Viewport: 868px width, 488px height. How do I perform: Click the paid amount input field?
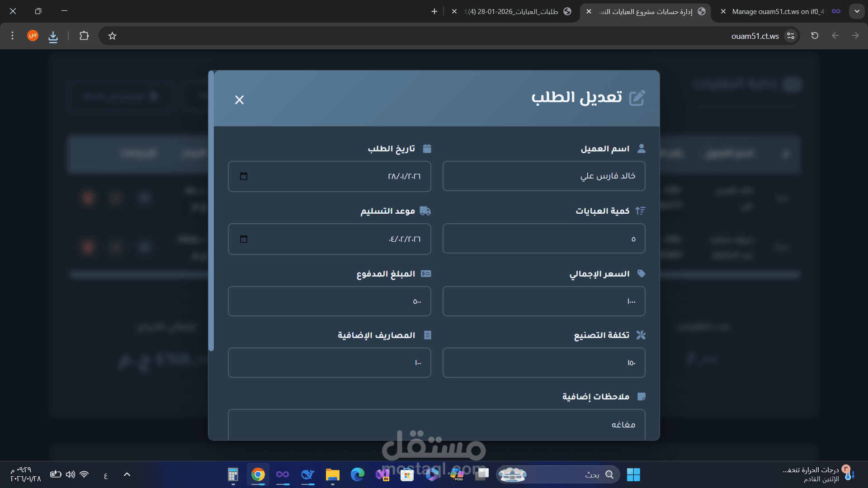(x=329, y=301)
